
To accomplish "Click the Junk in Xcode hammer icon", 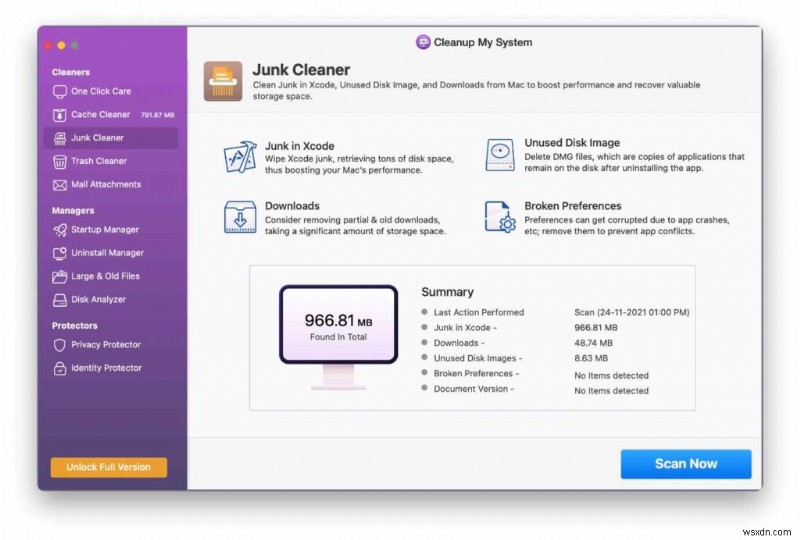I will tap(240, 157).
